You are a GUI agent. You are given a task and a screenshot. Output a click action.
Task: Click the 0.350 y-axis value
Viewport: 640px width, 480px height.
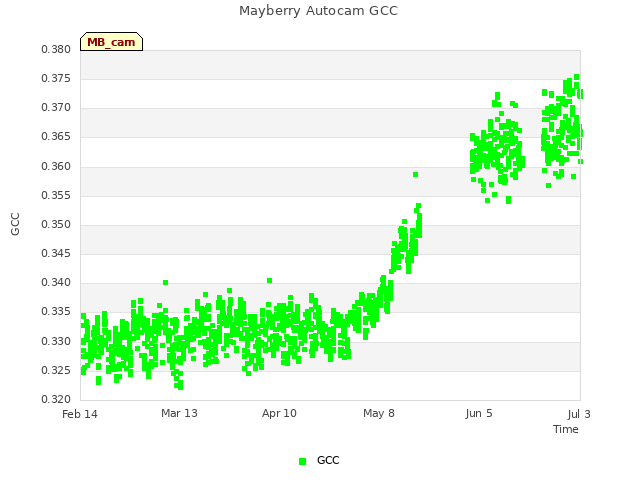(56, 224)
